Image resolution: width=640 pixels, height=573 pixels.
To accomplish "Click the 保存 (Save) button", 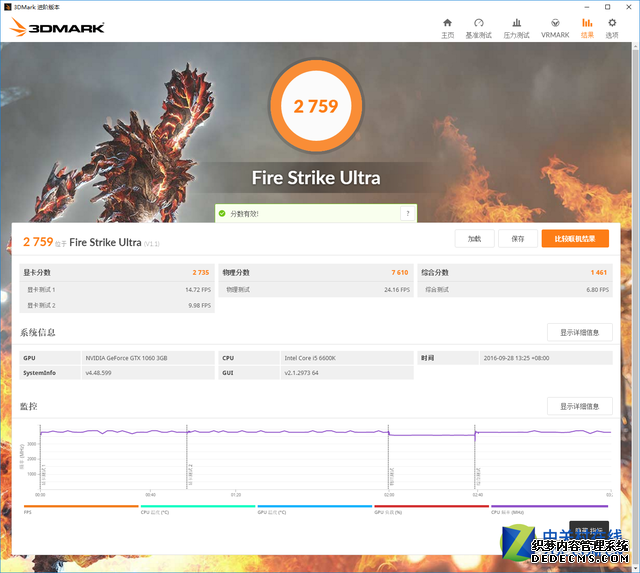I will [x=518, y=239].
